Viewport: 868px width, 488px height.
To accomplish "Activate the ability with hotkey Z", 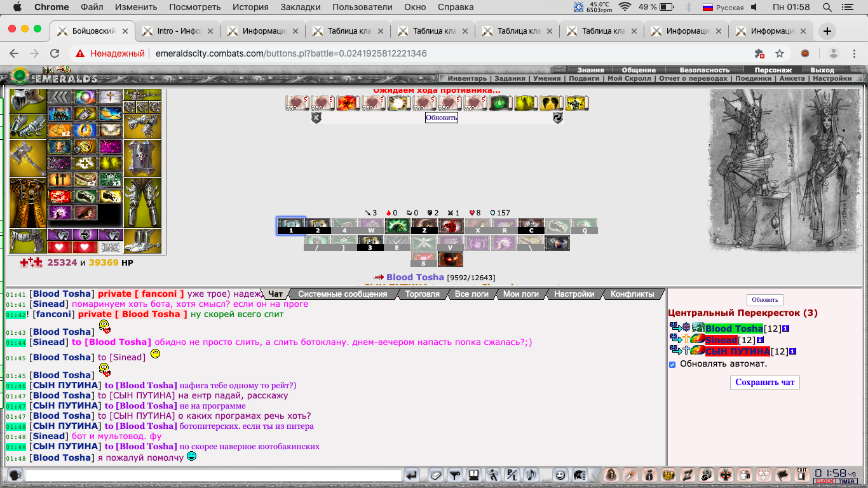I will pyautogui.click(x=424, y=226).
